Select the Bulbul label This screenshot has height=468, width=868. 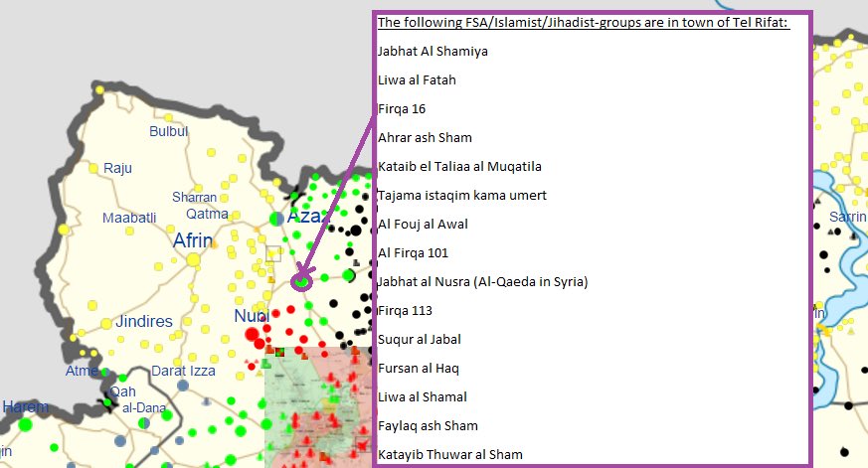pyautogui.click(x=169, y=132)
